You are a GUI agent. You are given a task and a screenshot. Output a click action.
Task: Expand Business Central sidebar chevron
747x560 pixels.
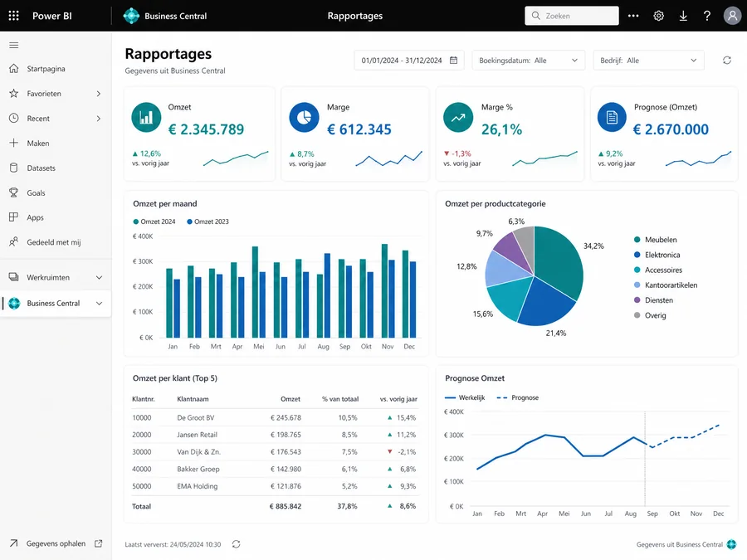[x=99, y=304]
